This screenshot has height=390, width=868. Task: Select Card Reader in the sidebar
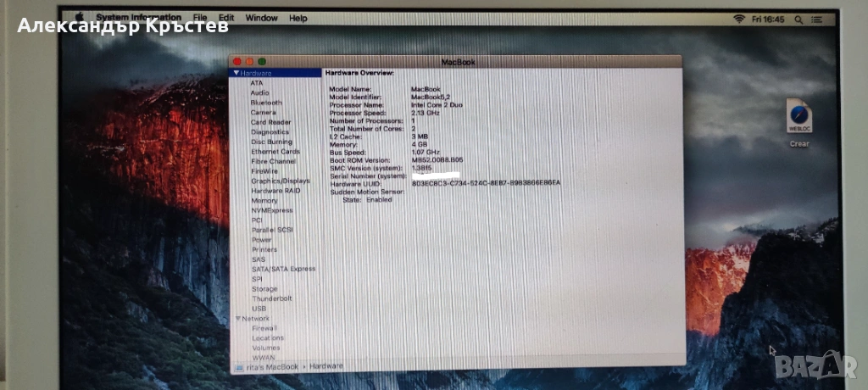pos(270,122)
